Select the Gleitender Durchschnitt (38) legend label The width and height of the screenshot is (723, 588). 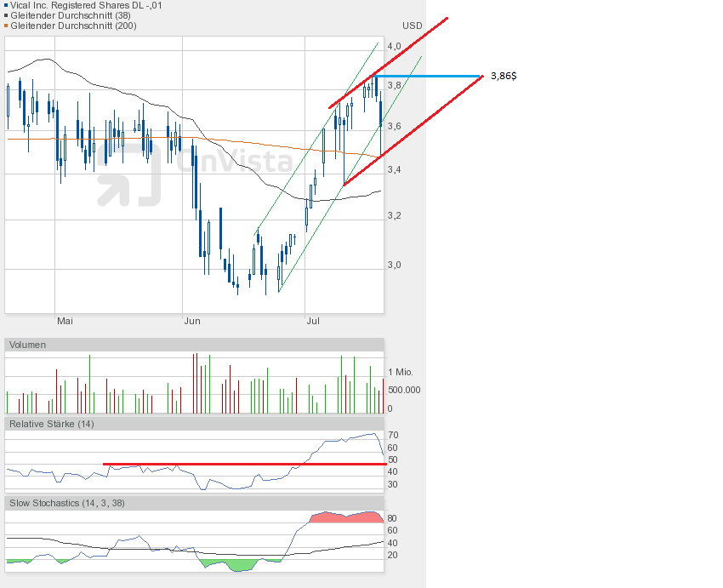(72, 15)
